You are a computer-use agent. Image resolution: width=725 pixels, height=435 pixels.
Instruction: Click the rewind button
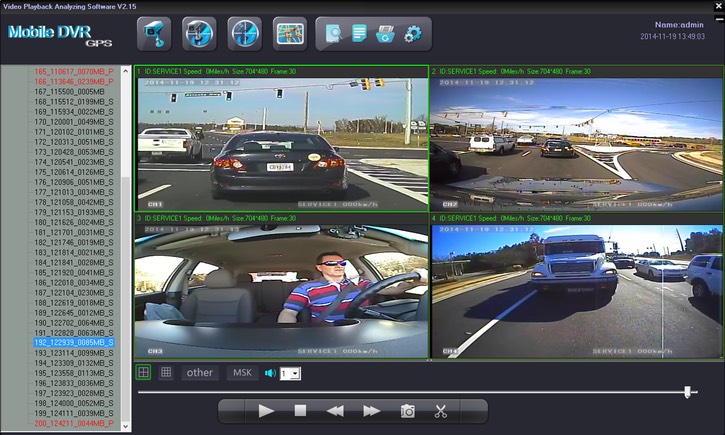coord(336,411)
